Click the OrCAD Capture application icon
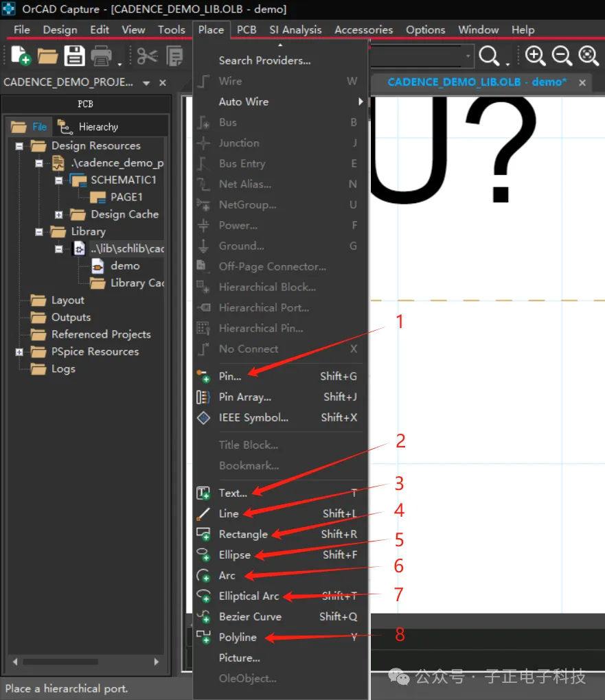 click(x=9, y=8)
